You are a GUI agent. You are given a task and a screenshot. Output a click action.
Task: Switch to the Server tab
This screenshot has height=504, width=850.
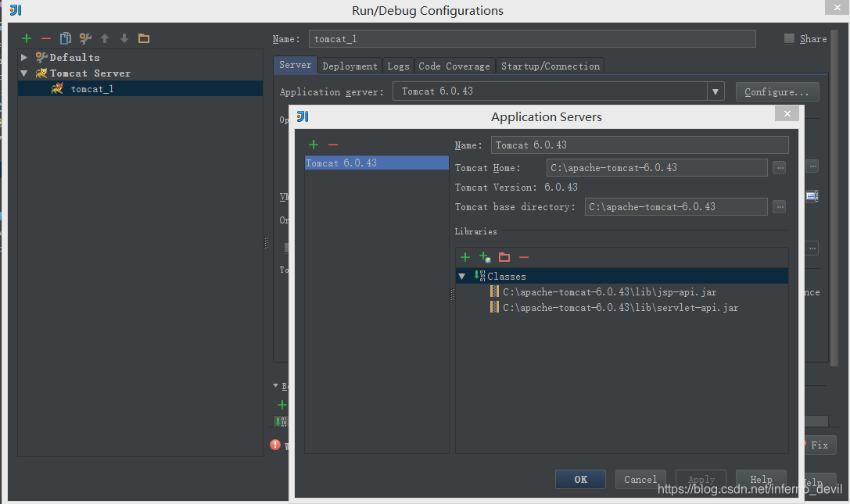tap(295, 65)
